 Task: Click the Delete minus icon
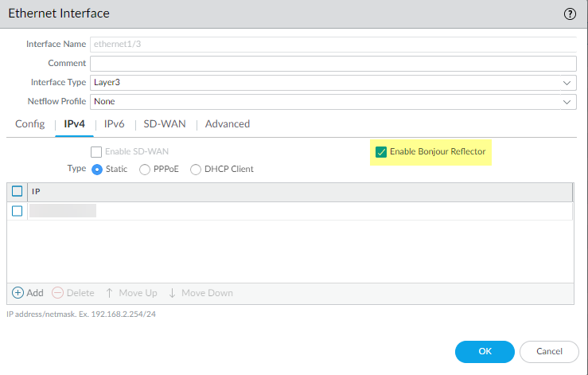57,293
